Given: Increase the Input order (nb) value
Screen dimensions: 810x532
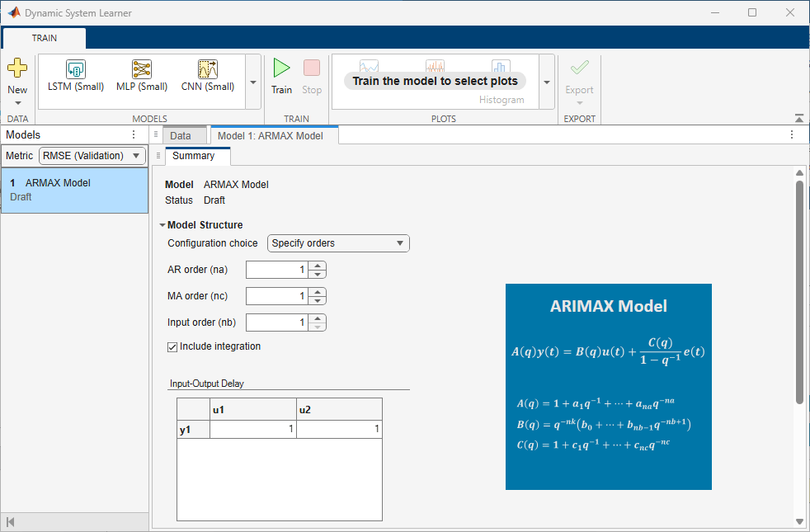Looking at the screenshot, I should (x=318, y=318).
